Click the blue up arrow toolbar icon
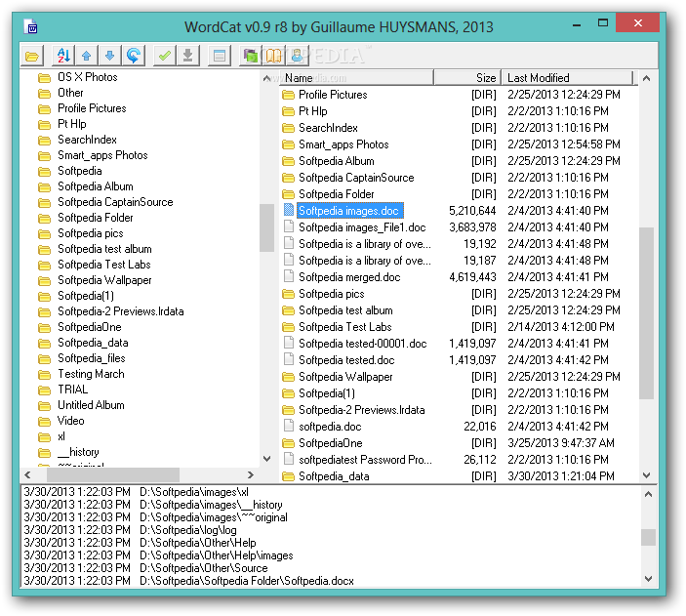Image resolution: width=686 pixels, height=616 pixels. click(x=87, y=56)
